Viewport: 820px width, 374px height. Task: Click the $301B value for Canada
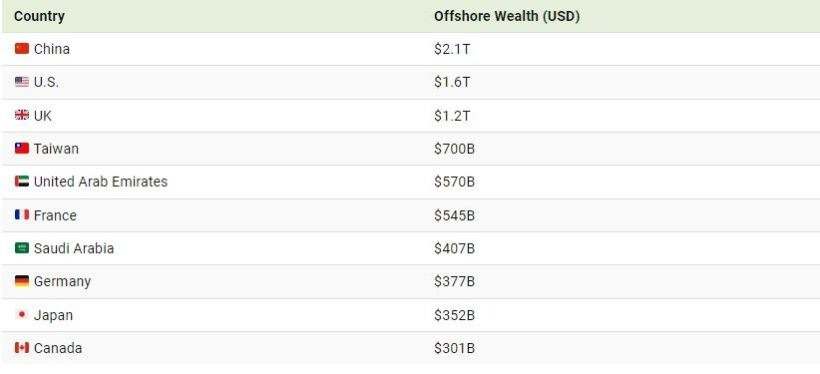pos(454,348)
